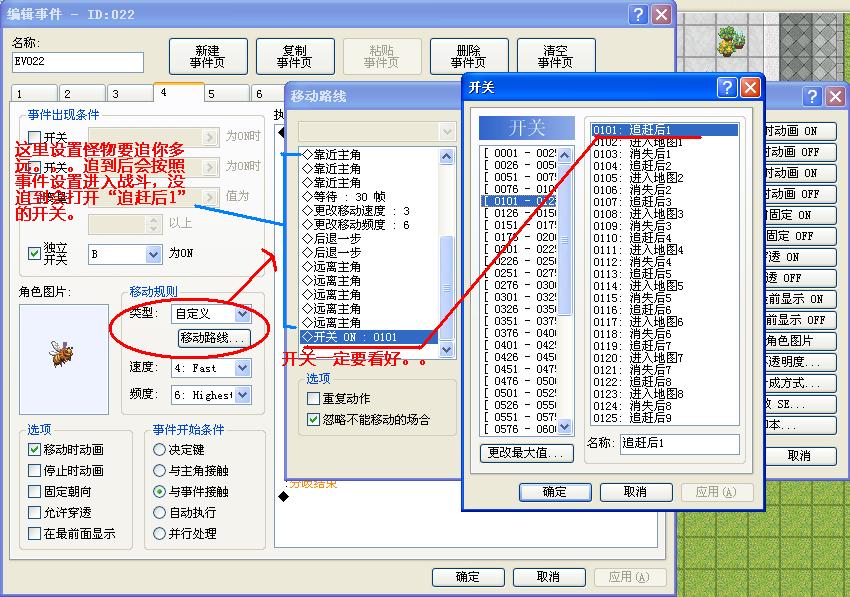Confirm the 开关 dialog with 确定
Image resolution: width=850 pixels, height=597 pixels.
point(555,492)
